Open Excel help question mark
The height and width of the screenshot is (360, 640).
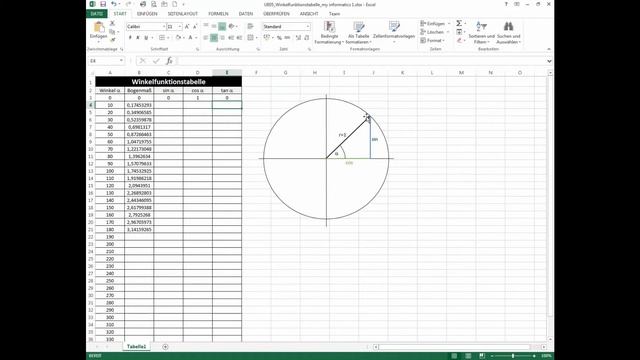506,4
